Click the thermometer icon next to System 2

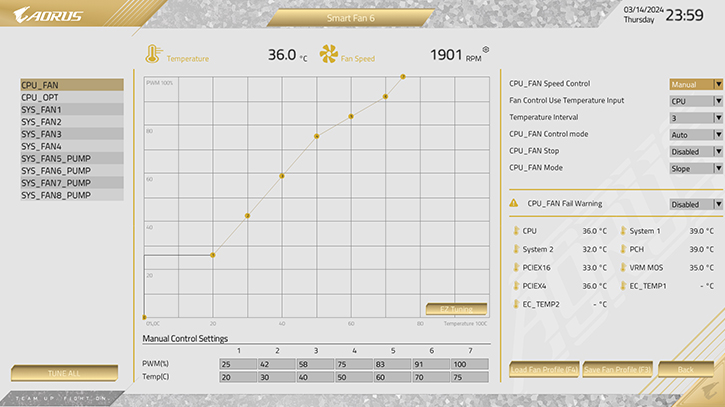(x=516, y=249)
